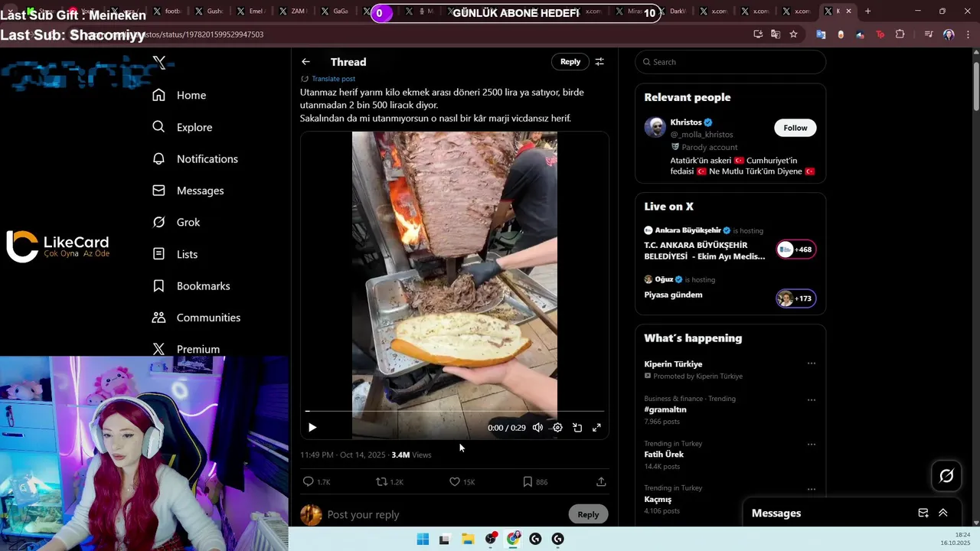
Task: Open video settings gear
Action: [557, 428]
